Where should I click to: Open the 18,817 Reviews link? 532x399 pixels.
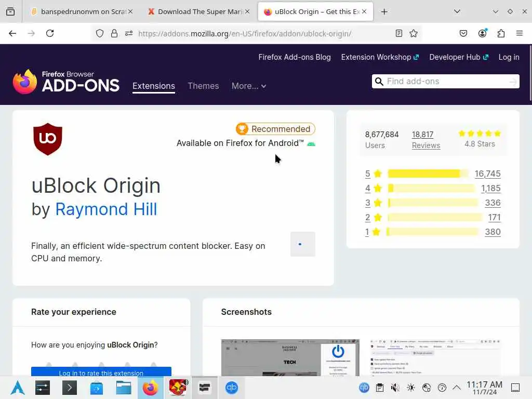pos(426,140)
